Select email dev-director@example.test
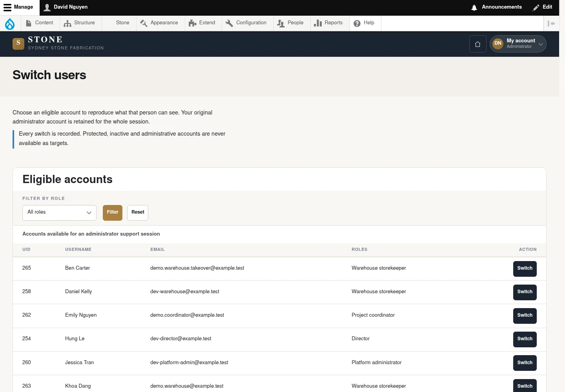The height and width of the screenshot is (392, 565). 180,339
